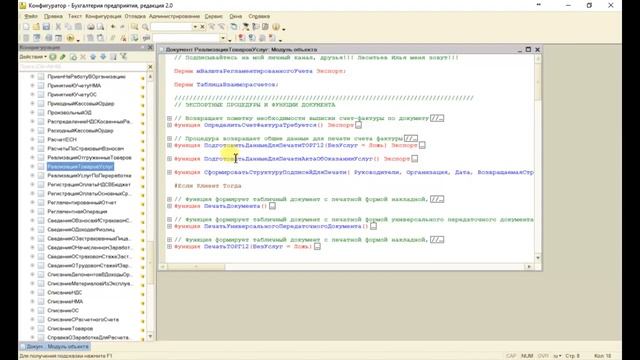
Task: Open the Отладка menu
Action: tap(135, 16)
